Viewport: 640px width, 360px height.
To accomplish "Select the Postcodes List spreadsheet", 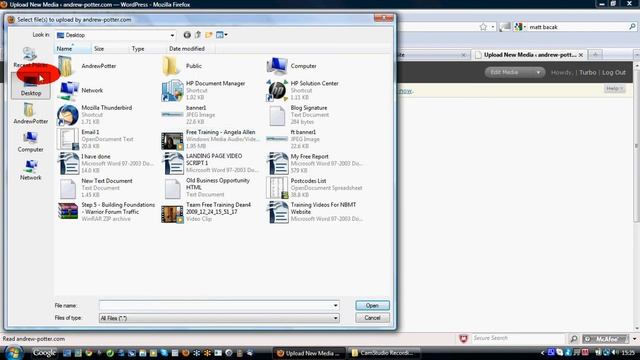I will pos(278,188).
